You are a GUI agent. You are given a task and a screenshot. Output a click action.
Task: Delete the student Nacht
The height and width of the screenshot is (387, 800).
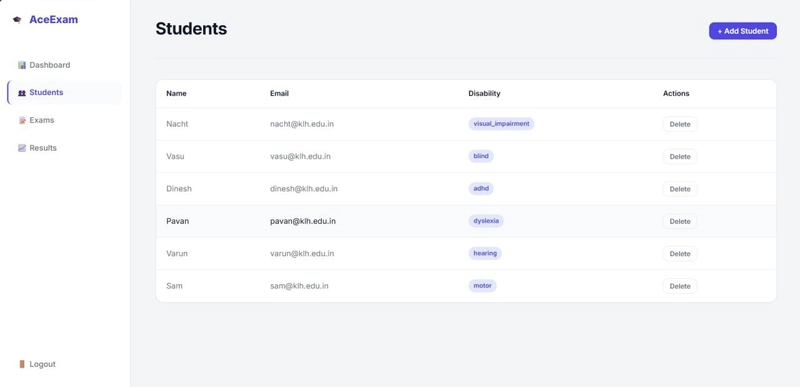point(680,124)
